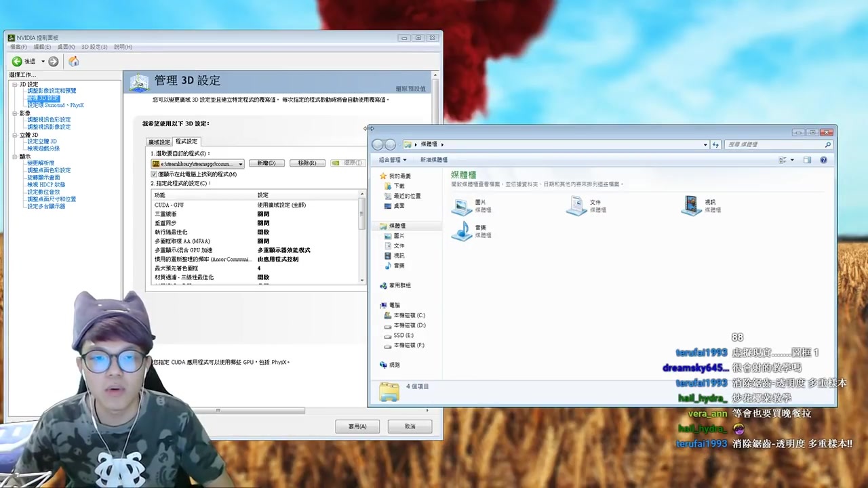Collapse 3D 設定 tree node

coord(14,85)
